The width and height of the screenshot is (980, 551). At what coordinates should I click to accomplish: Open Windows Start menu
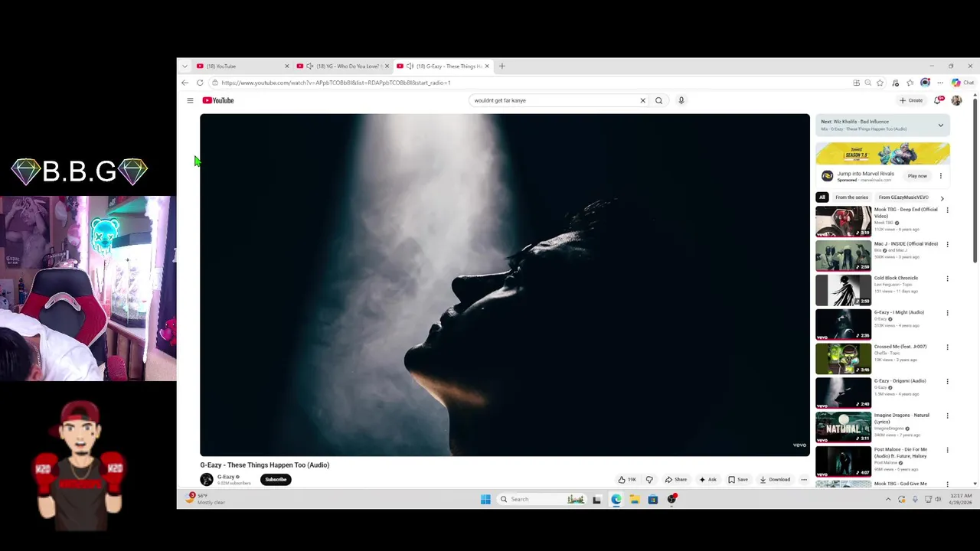pos(485,499)
